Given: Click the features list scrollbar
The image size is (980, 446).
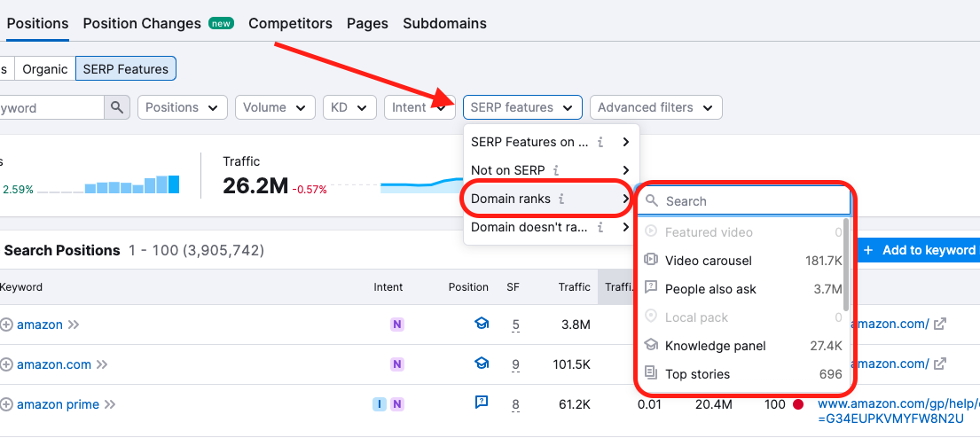Looking at the screenshot, I should coord(846,265).
